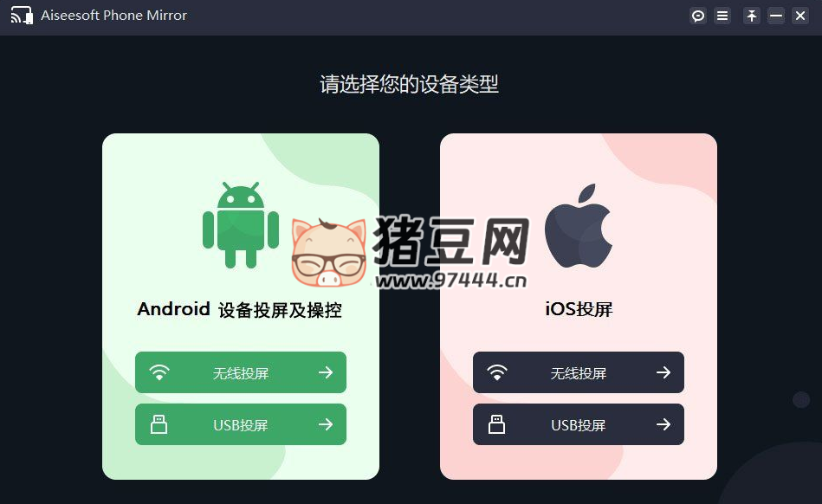Choose iOS 无线投屏 dark button
The image size is (822, 504).
(x=579, y=372)
